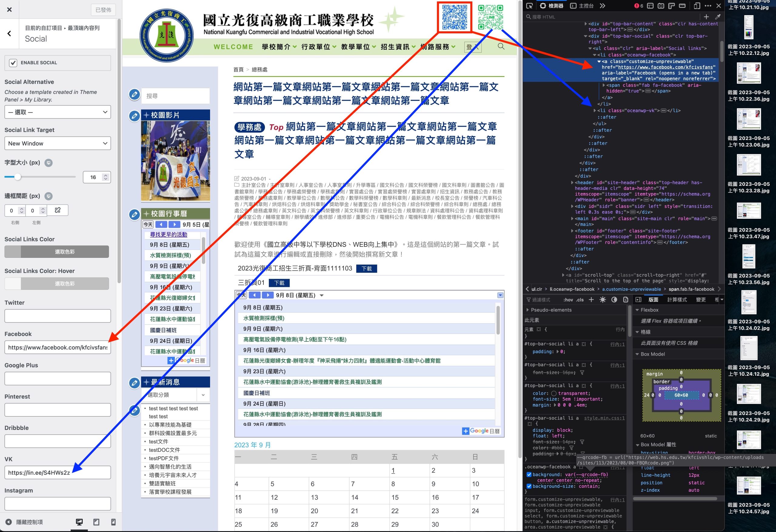The height and width of the screenshot is (532, 776).
Task: Click the toolbox layout icon in DevTools toolbar
Action: coord(650,6)
